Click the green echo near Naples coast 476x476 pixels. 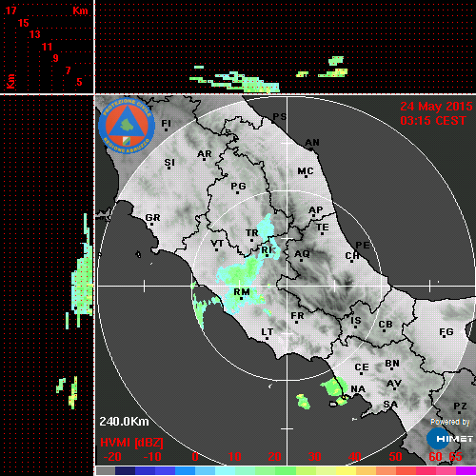pos(332,387)
